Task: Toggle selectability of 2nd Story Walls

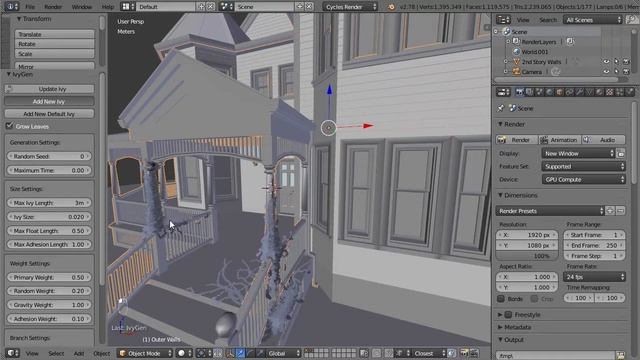Action: pyautogui.click(x=616, y=62)
